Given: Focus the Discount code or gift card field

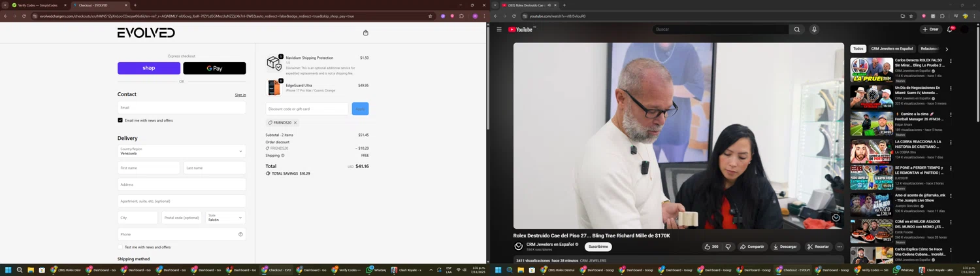Looking at the screenshot, I should point(307,109).
